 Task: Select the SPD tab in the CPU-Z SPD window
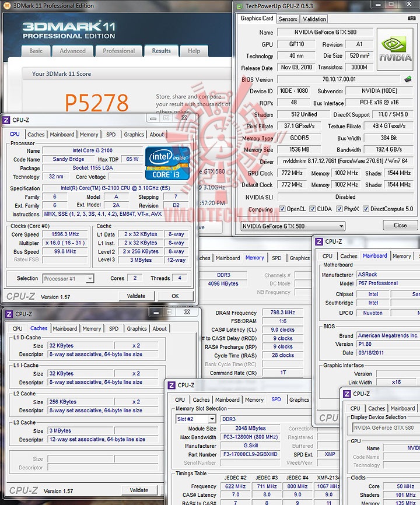(x=276, y=399)
